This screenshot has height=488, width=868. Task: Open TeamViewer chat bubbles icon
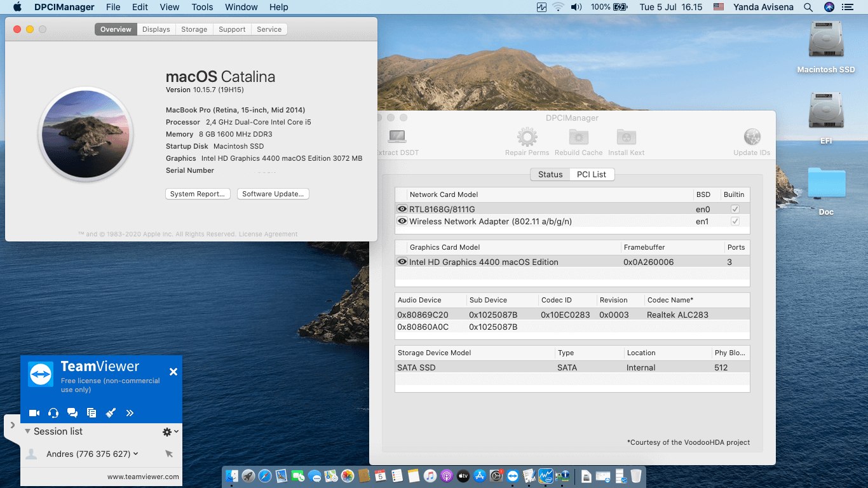(x=72, y=413)
